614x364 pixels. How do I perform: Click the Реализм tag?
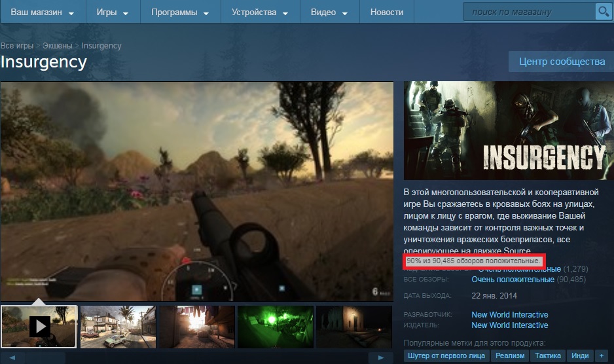click(x=509, y=355)
